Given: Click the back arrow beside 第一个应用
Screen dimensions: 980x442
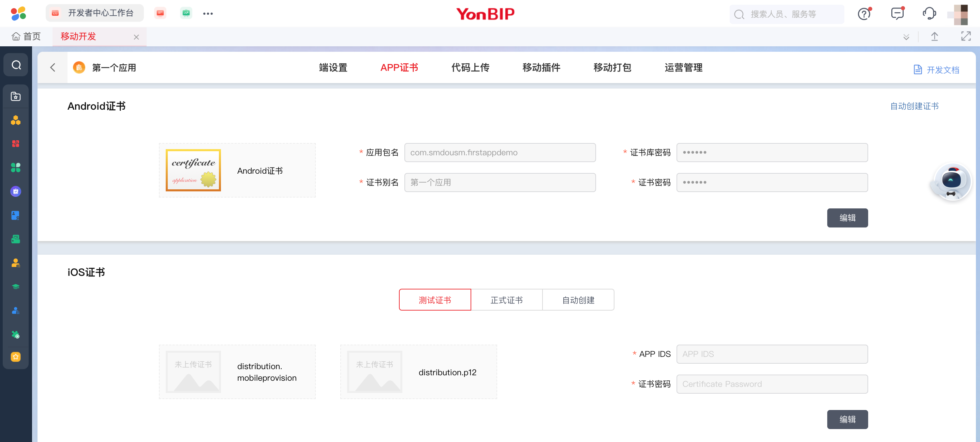Looking at the screenshot, I should click(53, 68).
